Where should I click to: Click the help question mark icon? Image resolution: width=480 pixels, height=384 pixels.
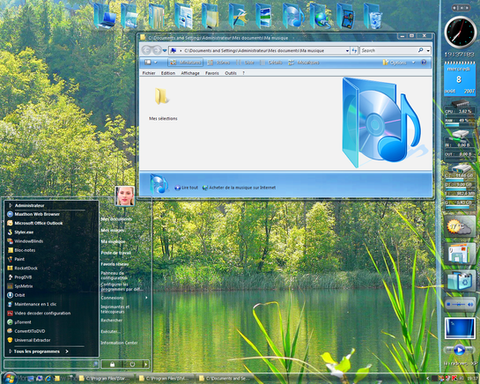pyautogui.click(x=424, y=62)
